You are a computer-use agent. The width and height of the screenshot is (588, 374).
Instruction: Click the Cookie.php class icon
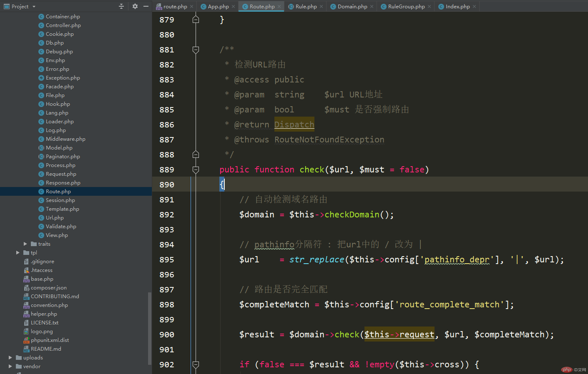[41, 34]
